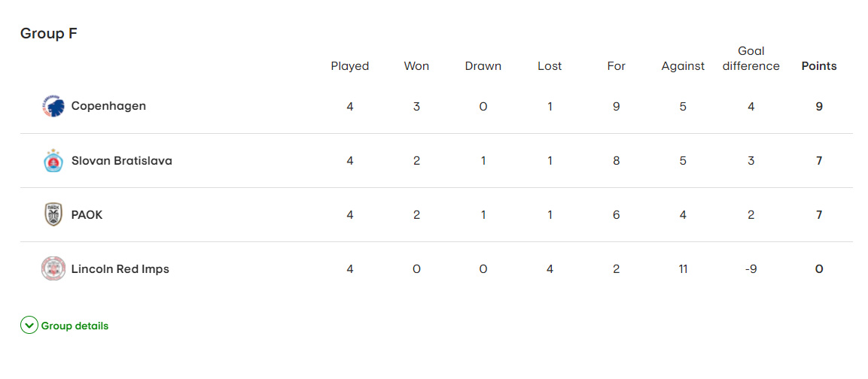Click the Drawn column header

pos(483,66)
